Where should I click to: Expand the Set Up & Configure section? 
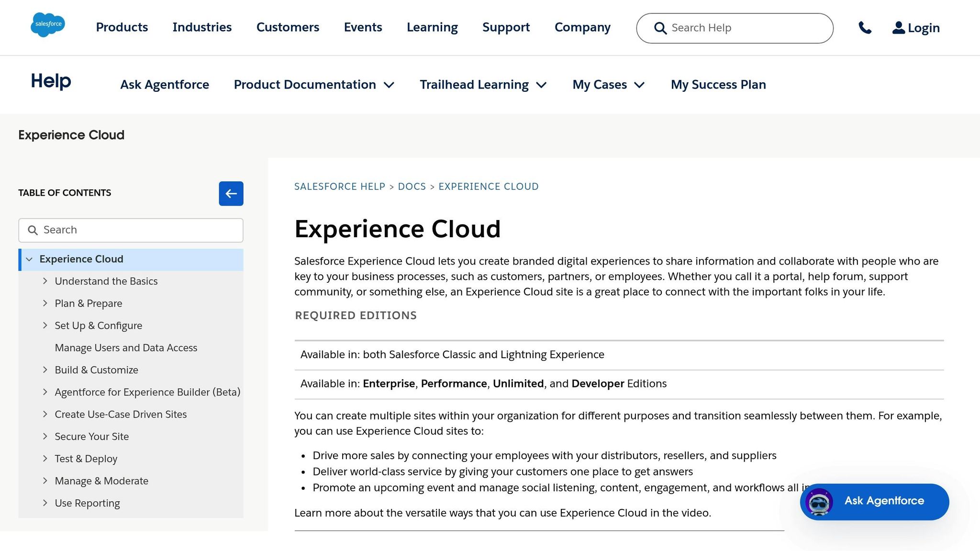pyautogui.click(x=45, y=325)
